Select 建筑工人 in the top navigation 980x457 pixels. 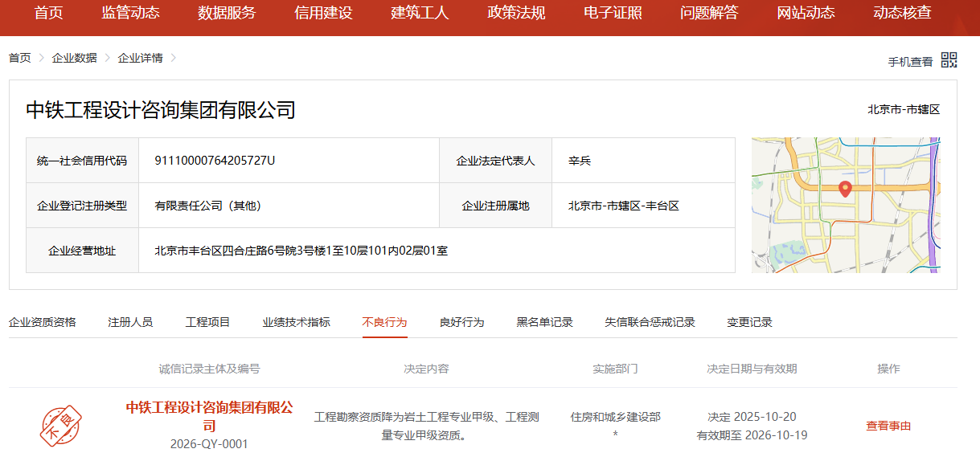[x=420, y=13]
